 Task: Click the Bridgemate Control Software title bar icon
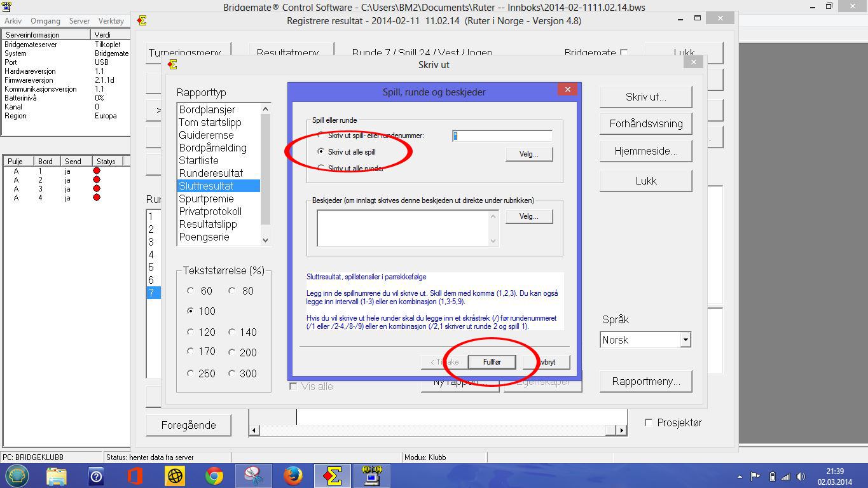click(6, 7)
